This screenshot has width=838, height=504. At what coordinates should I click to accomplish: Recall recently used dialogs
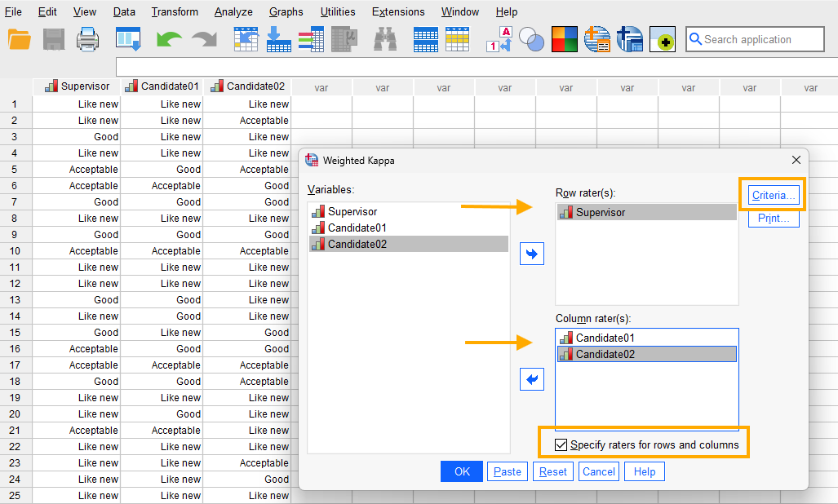click(x=127, y=38)
